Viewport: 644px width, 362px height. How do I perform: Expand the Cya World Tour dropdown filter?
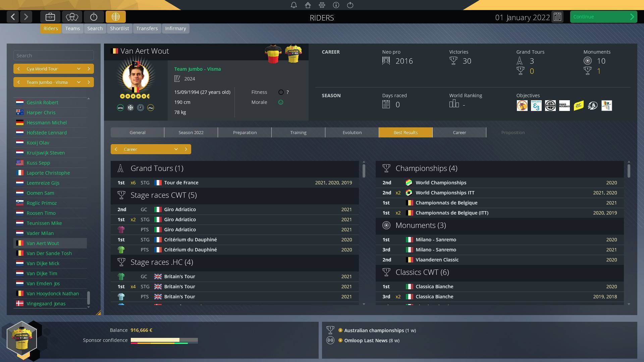tap(78, 68)
